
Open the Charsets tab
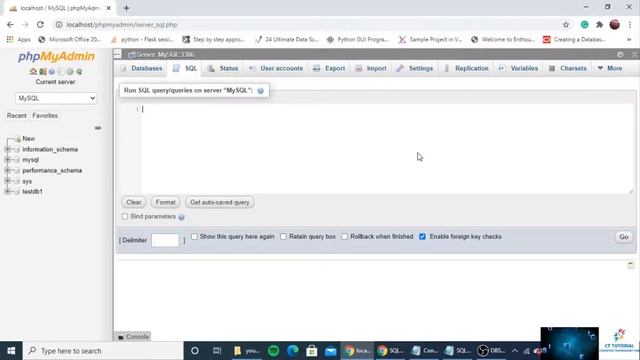pos(568,68)
